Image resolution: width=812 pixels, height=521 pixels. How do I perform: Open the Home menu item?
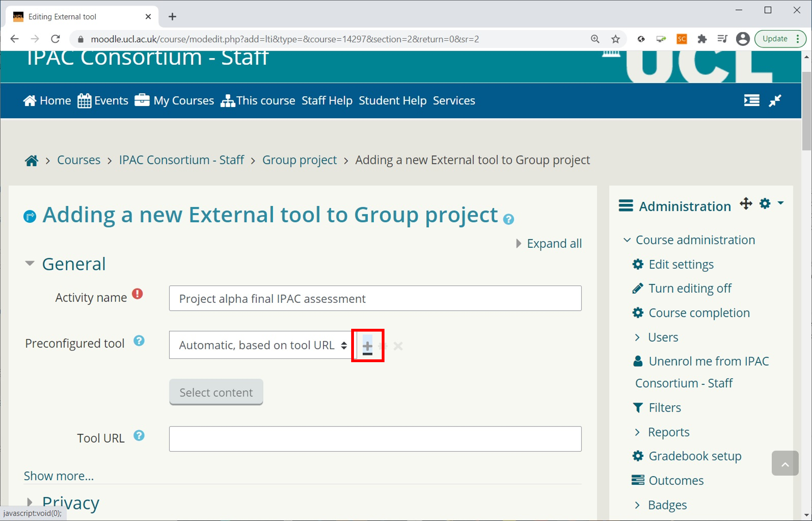[x=47, y=100]
